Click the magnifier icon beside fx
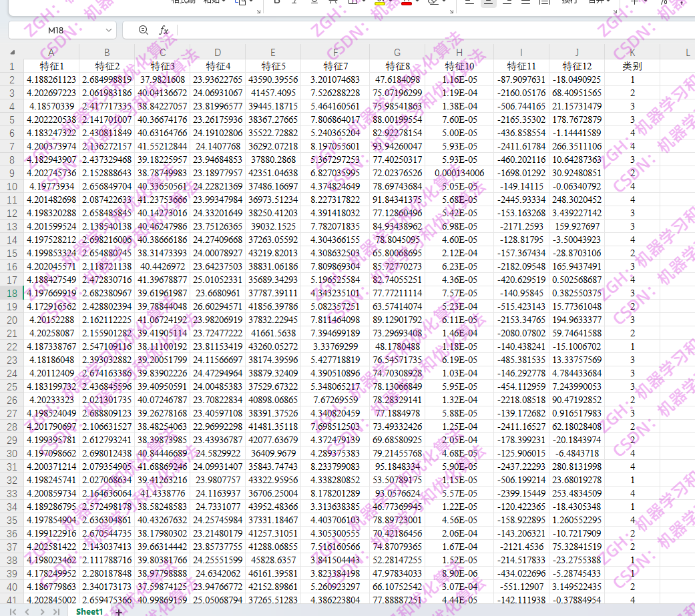 click(x=143, y=30)
